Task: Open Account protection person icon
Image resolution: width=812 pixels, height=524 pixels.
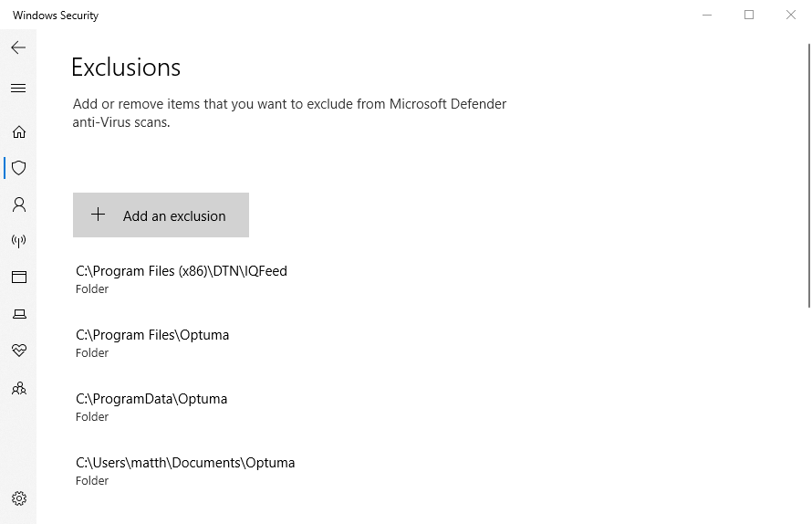Action: (x=18, y=204)
